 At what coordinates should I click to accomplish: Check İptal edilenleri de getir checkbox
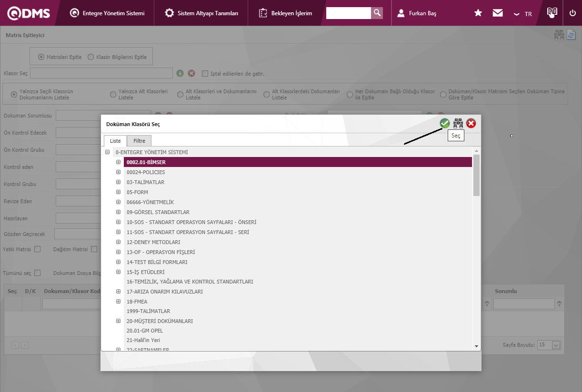[205, 74]
